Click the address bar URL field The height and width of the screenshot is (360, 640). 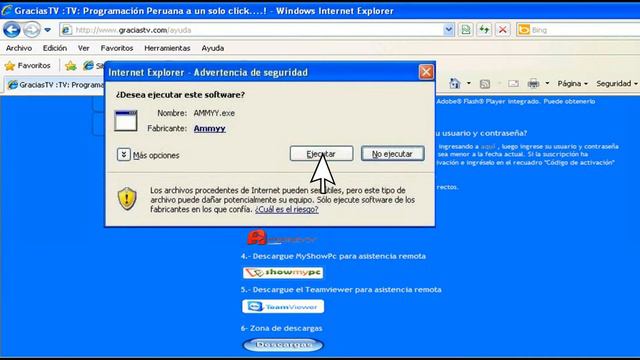pos(251,30)
